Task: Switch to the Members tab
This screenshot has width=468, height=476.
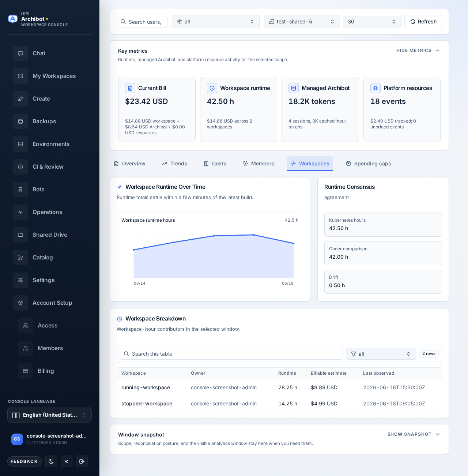Action: coord(258,164)
